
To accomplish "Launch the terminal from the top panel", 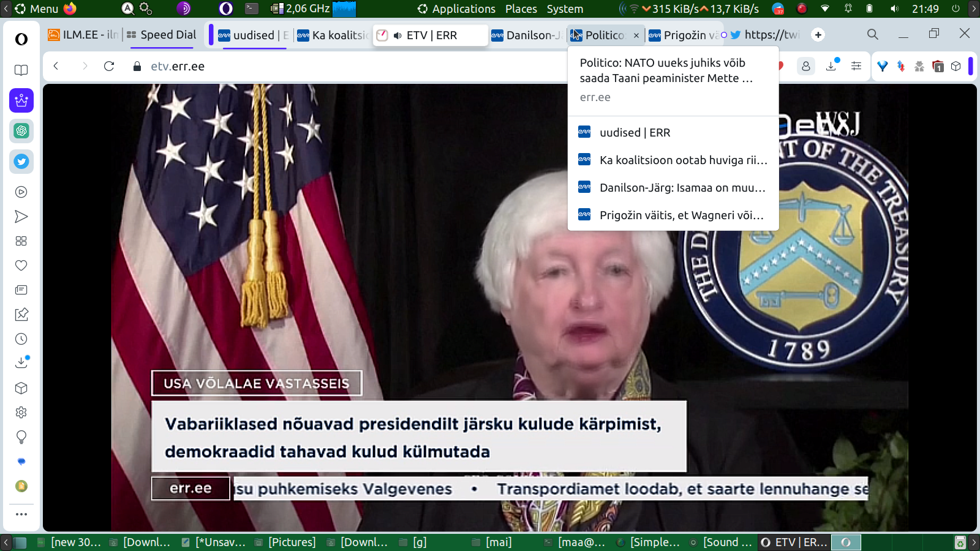I will [x=252, y=9].
